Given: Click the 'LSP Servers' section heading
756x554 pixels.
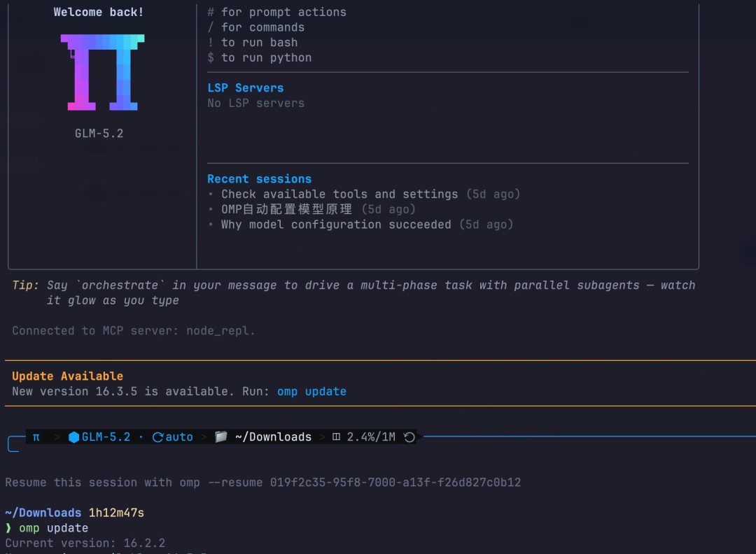Looking at the screenshot, I should (x=246, y=87).
